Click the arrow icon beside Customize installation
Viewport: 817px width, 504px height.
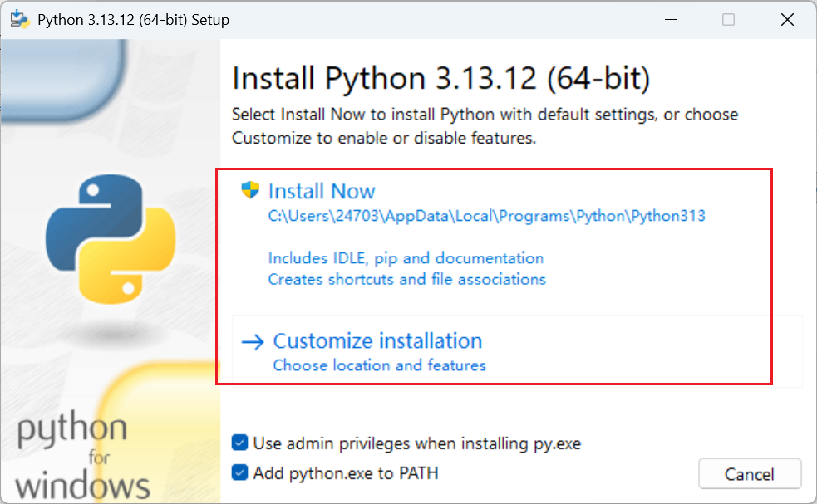(x=253, y=342)
